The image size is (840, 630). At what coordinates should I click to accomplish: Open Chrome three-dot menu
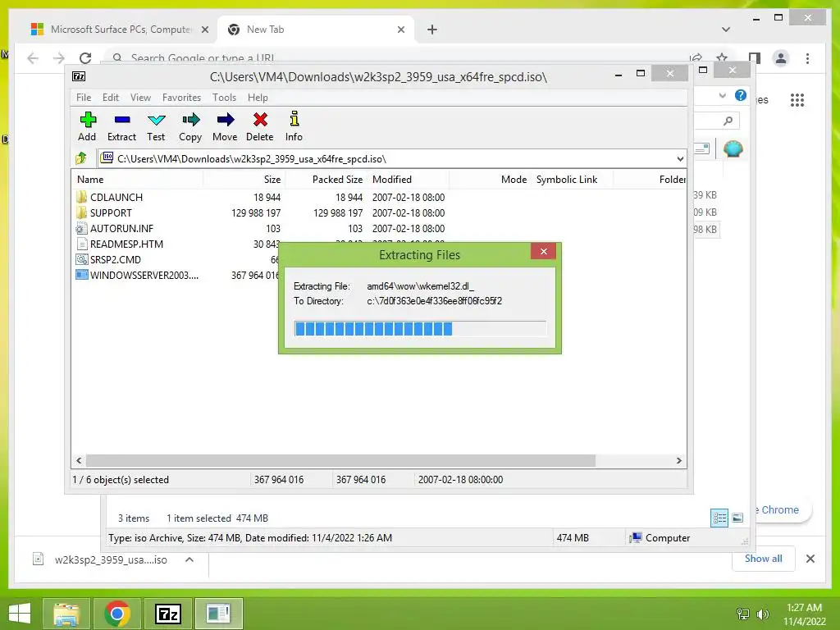coord(807,58)
